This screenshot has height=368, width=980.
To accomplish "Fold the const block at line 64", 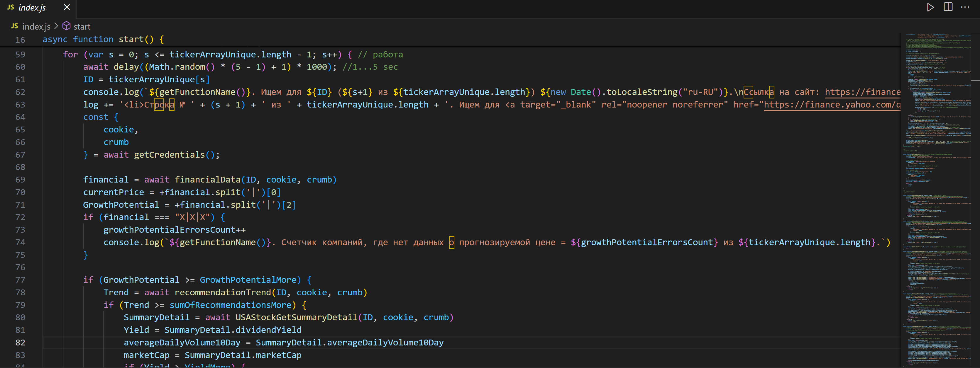I will 35,117.
